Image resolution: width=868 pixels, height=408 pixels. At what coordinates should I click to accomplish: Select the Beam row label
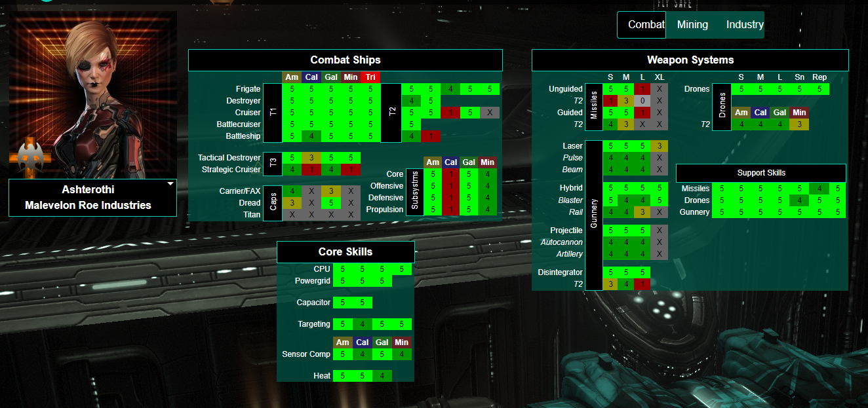click(x=572, y=170)
